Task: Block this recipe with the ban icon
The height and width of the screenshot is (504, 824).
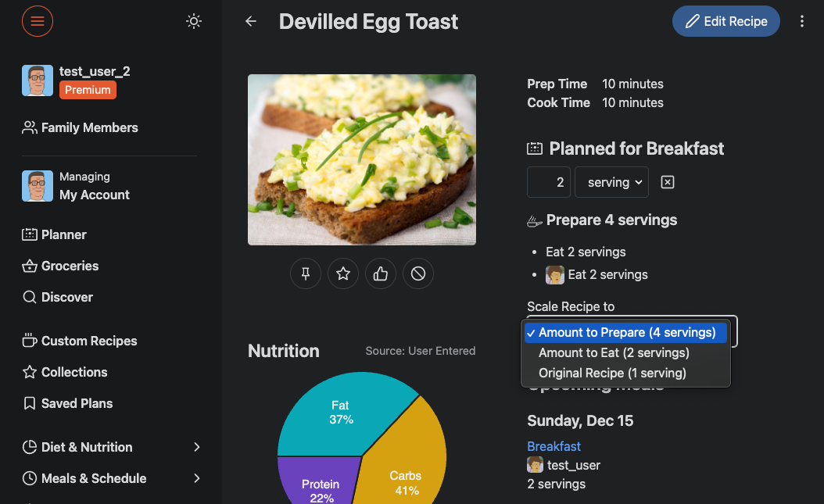Action: (418, 273)
